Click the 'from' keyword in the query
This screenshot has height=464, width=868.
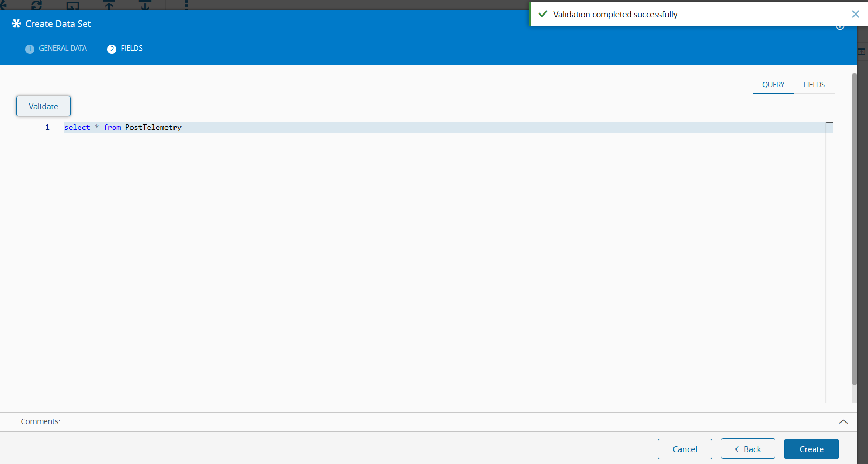(x=112, y=128)
